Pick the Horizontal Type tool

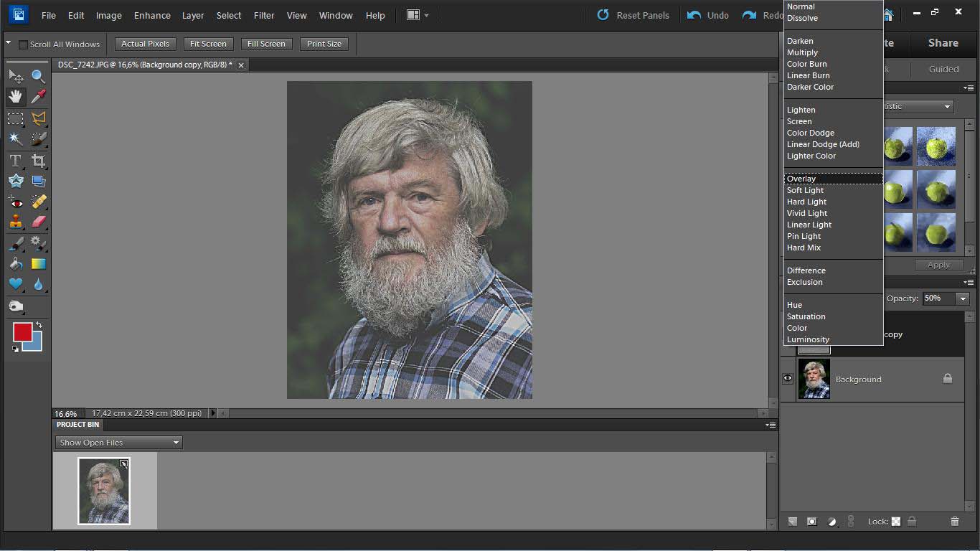(15, 161)
